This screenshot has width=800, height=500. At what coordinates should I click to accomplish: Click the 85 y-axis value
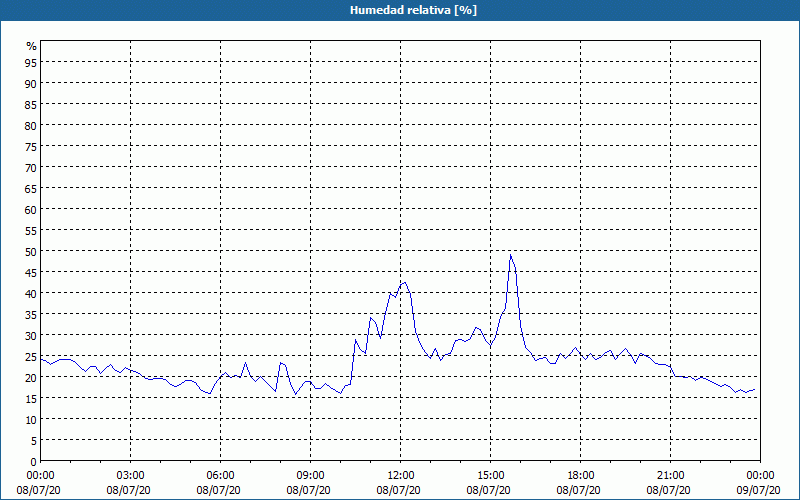pyautogui.click(x=31, y=104)
